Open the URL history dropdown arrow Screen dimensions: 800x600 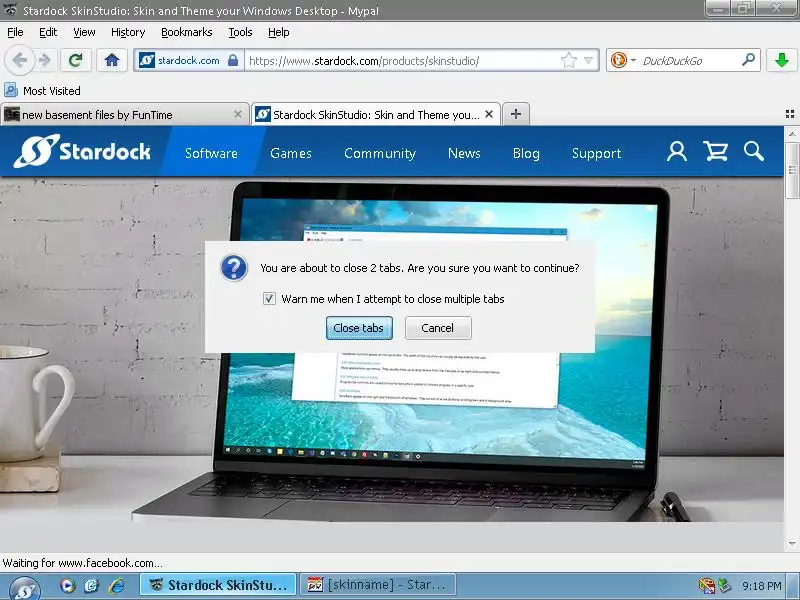coord(588,61)
